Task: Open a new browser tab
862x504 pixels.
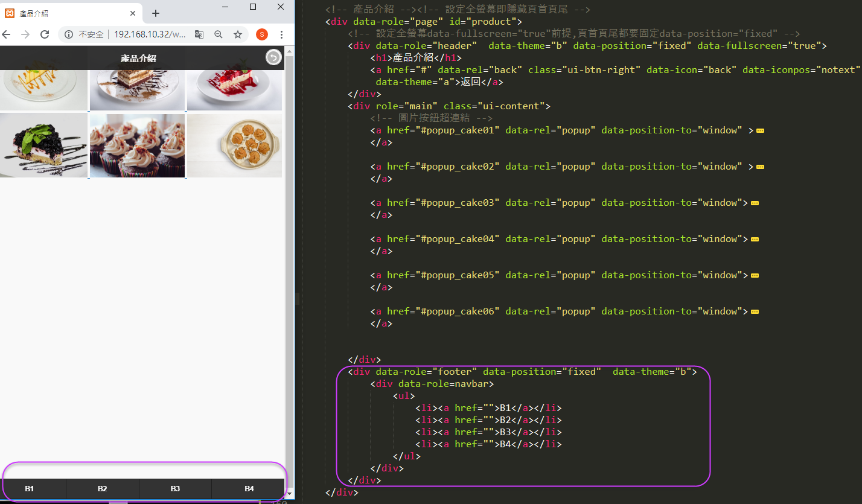Action: 156,13
